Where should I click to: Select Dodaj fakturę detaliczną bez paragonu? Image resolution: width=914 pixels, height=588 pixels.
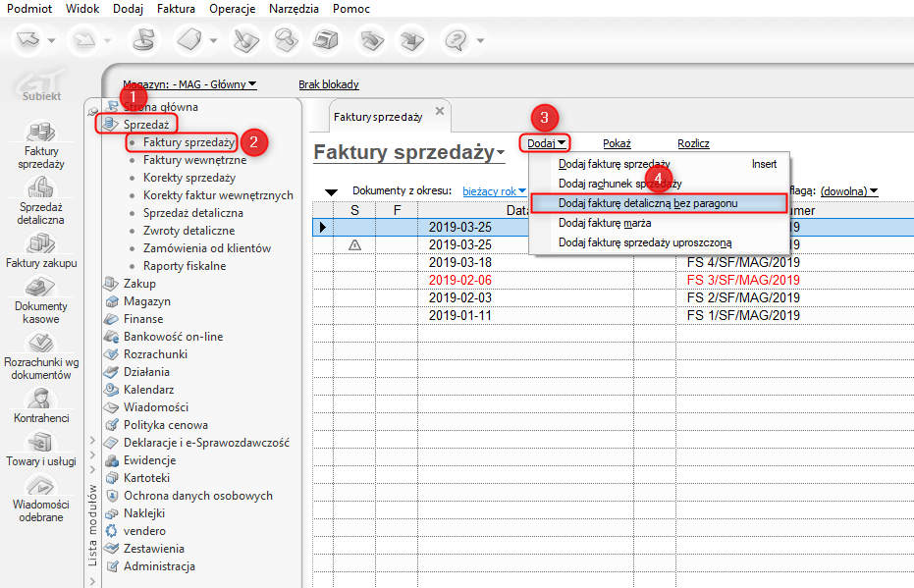pyautogui.click(x=648, y=202)
